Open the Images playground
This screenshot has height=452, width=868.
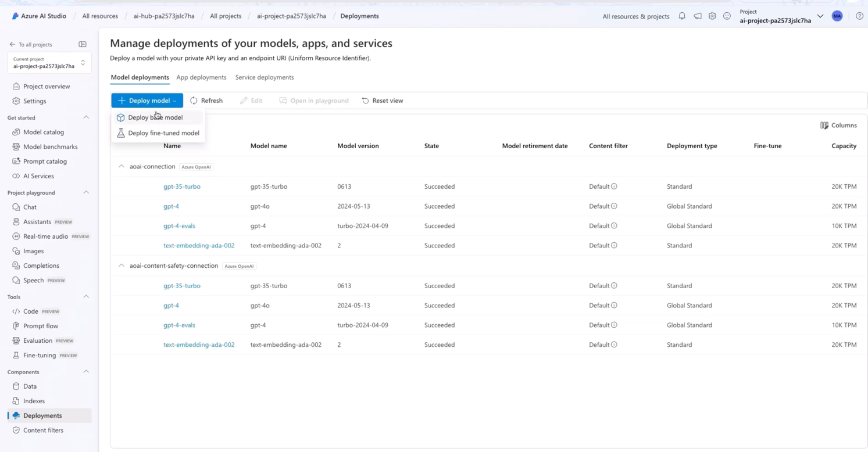click(33, 251)
